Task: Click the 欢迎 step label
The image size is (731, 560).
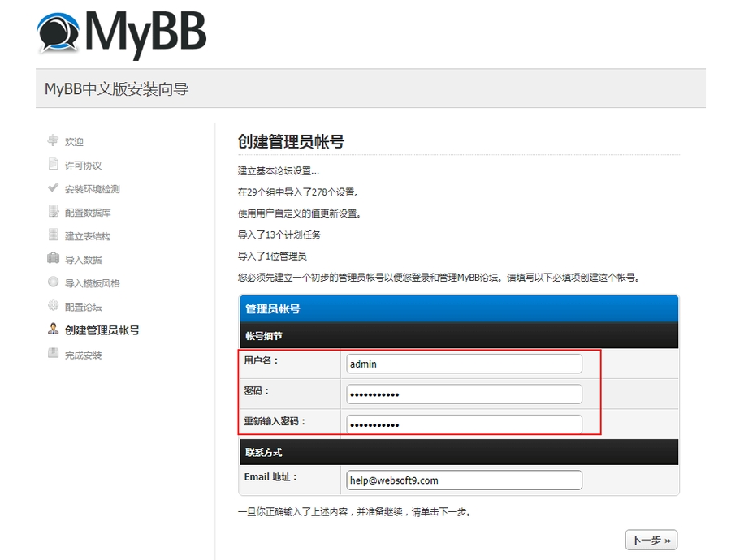Action: 74,142
